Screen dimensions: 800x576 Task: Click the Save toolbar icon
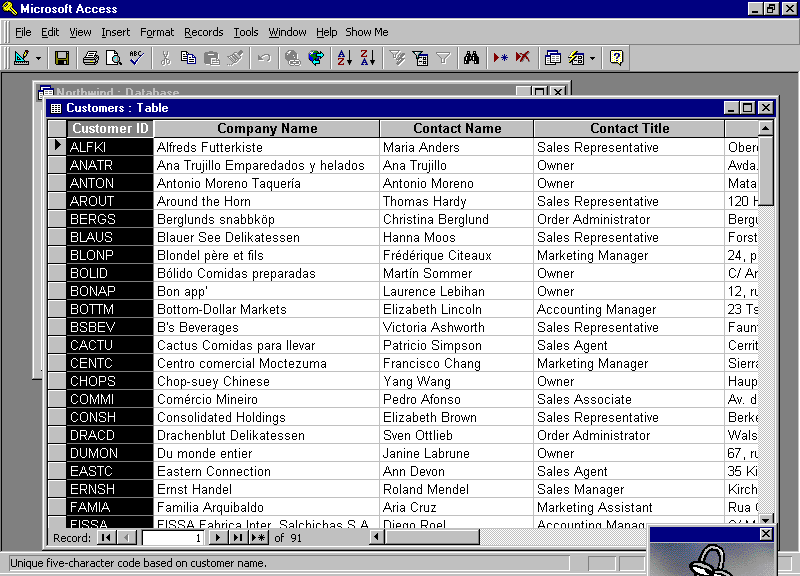[62, 58]
